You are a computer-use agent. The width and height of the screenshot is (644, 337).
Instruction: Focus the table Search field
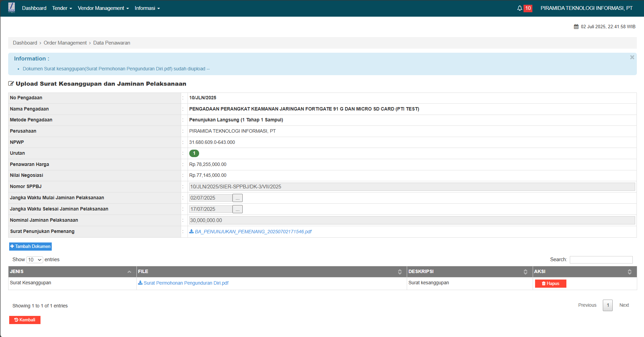point(601,260)
